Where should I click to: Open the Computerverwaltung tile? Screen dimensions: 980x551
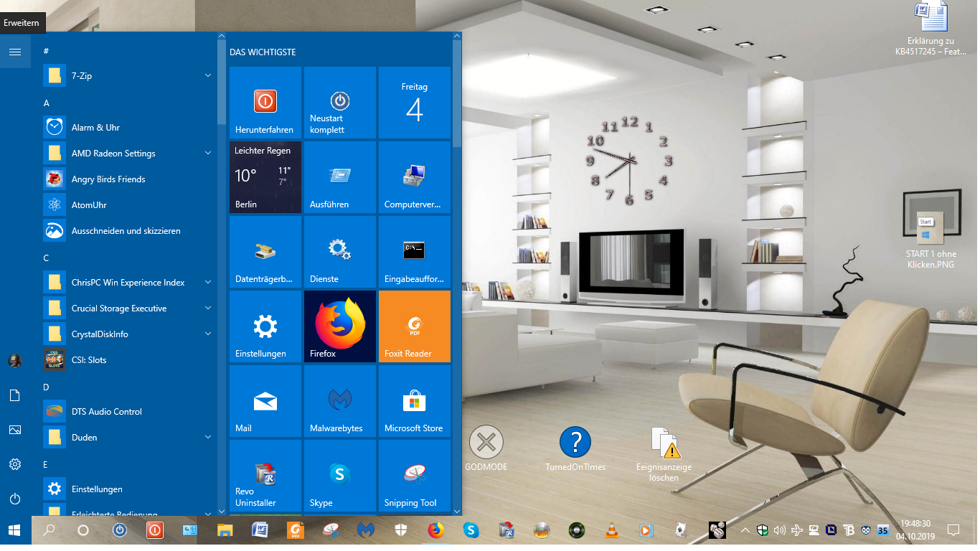click(x=415, y=177)
